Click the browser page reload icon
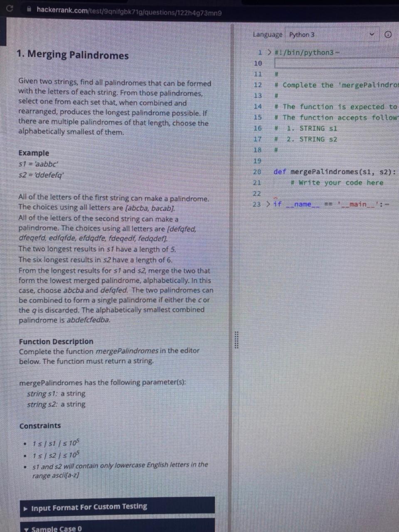The height and width of the screenshot is (532, 399). tap(9, 8)
